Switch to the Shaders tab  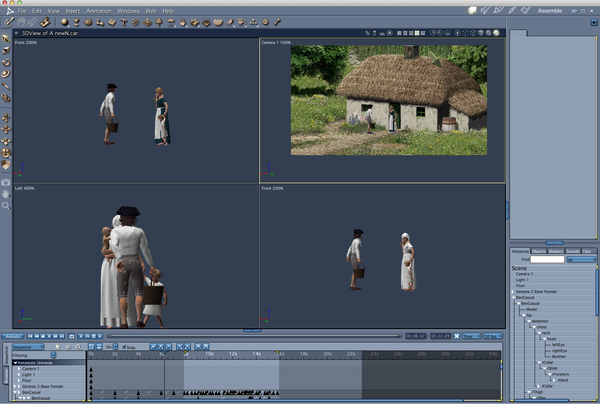click(554, 250)
